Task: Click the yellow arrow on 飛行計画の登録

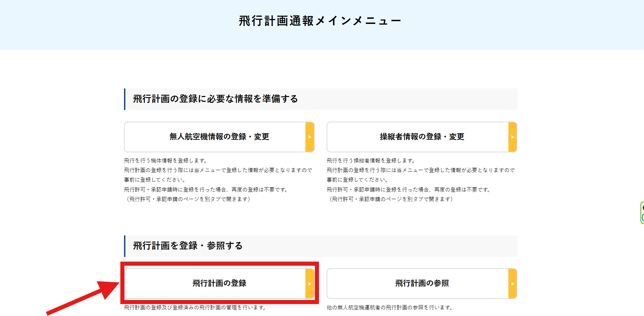Action: [310, 284]
